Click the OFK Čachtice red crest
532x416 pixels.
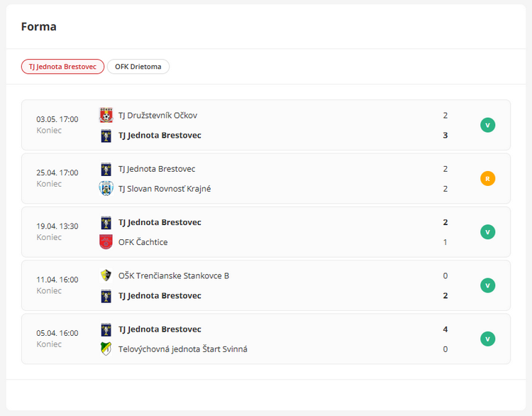(106, 242)
